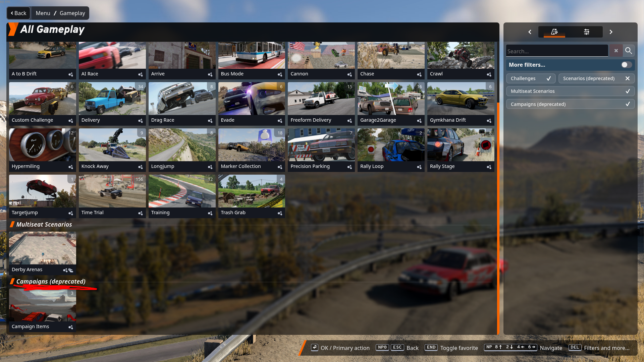The width and height of the screenshot is (644, 362).
Task: Select the Freeform Delivery tile
Action: coord(321,104)
